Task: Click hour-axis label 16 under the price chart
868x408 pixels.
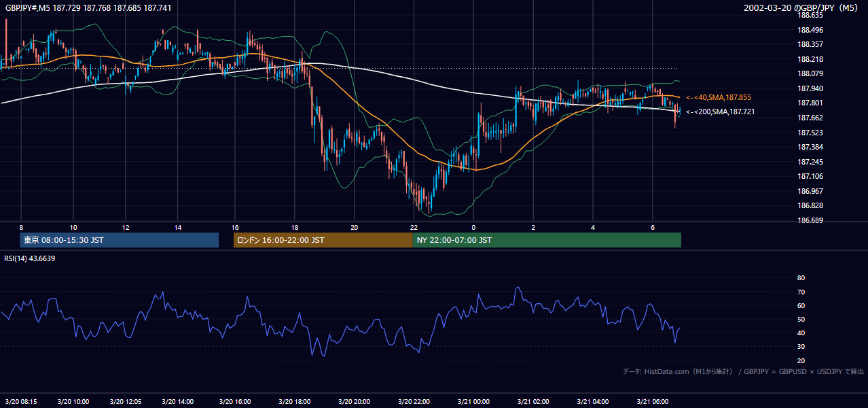Action: pos(235,227)
